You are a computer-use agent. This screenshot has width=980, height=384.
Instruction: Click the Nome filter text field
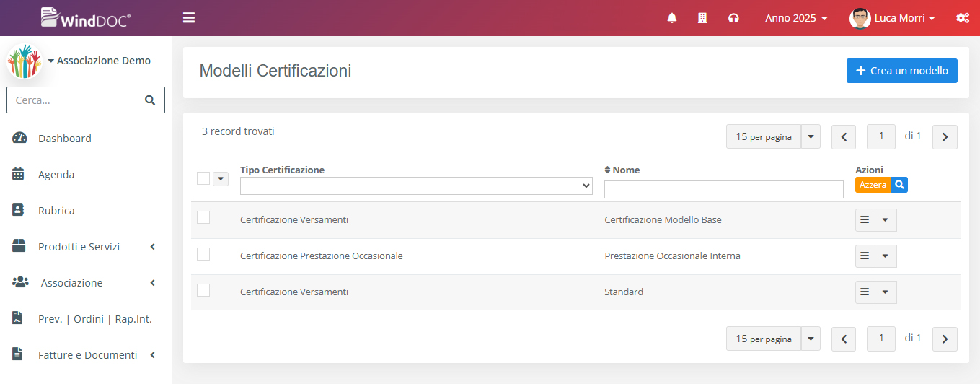tap(723, 189)
